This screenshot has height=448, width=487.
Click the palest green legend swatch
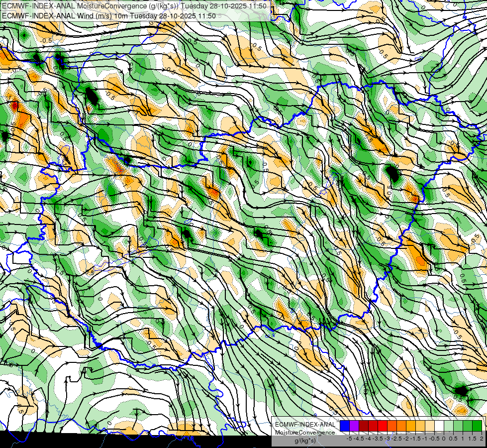coord(449,426)
